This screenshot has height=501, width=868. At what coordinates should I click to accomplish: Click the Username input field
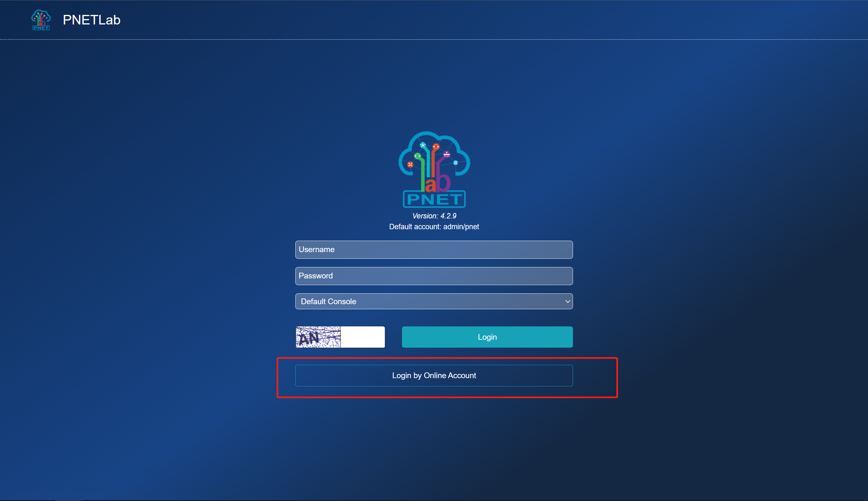tap(433, 249)
